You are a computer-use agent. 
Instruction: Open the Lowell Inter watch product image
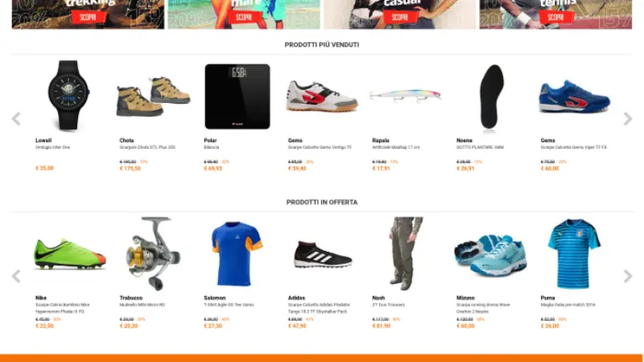[x=68, y=96]
